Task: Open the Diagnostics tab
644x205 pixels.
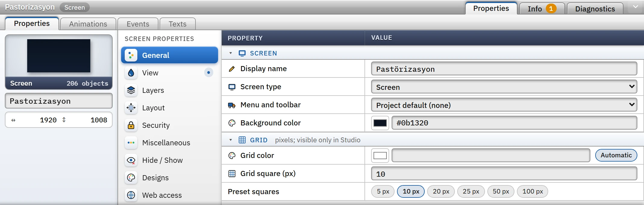Action: tap(595, 8)
